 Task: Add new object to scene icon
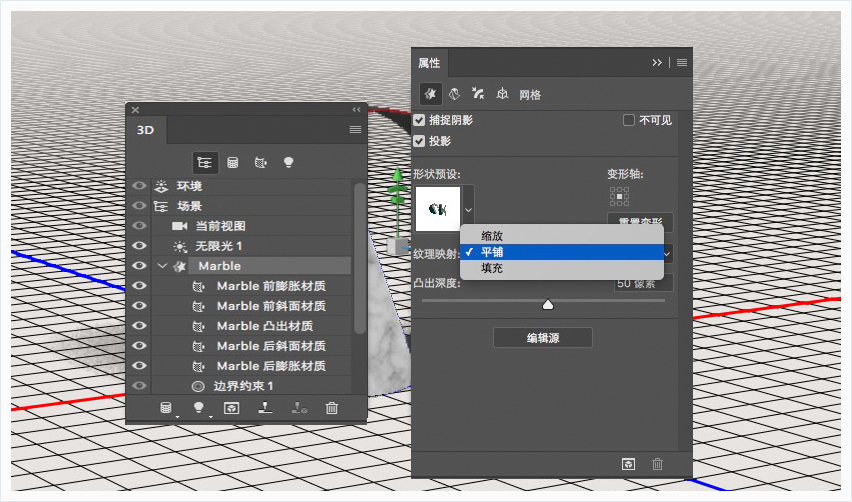coord(166,407)
